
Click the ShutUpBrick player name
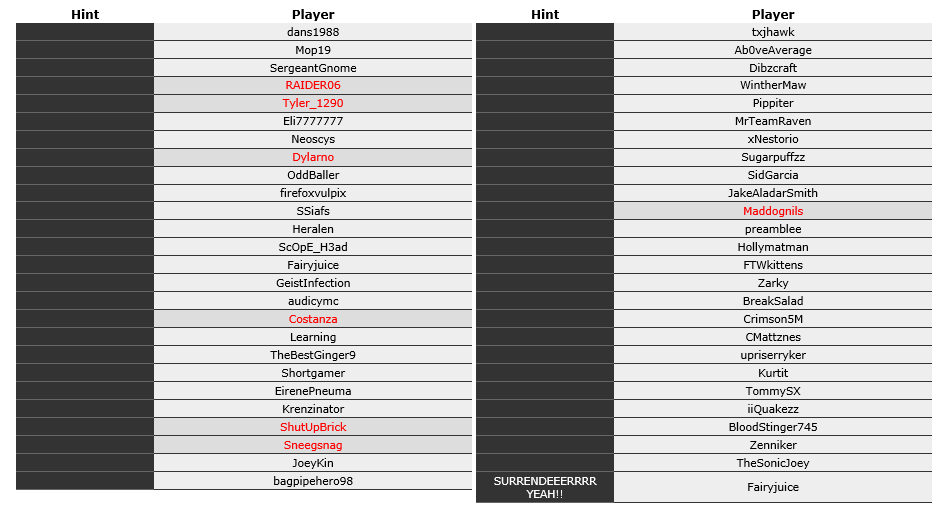pyautogui.click(x=313, y=427)
